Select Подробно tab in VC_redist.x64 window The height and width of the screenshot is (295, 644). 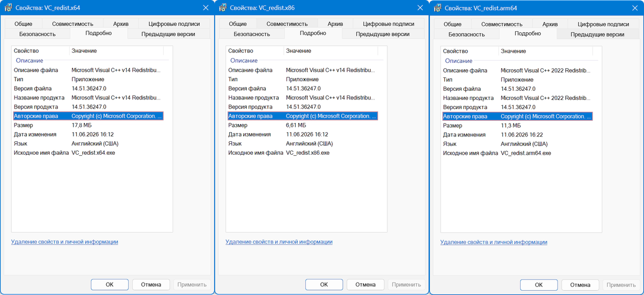(x=99, y=33)
